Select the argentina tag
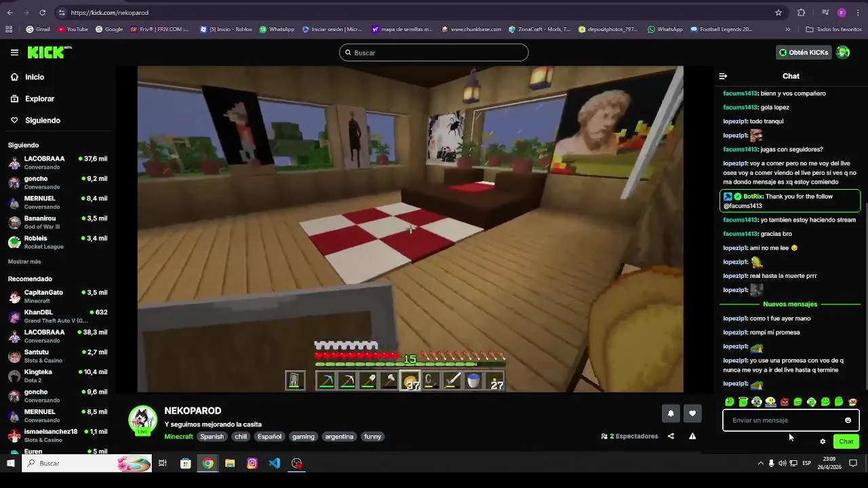Viewport: 868px width, 488px height. 339,436
